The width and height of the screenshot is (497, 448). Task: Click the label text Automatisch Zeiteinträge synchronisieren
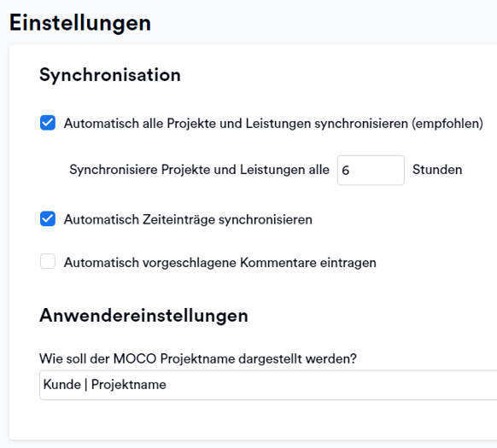(x=188, y=219)
